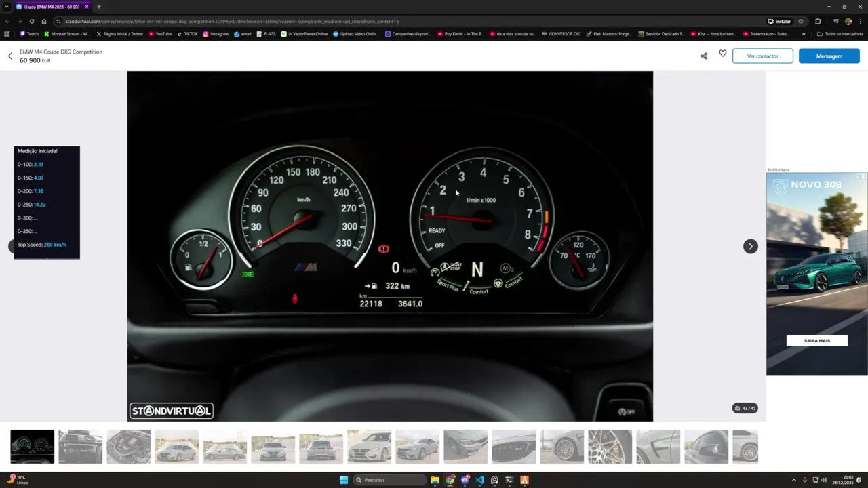Open Chrome from the taskbar
Viewport: 868px width, 488px height.
(x=450, y=480)
